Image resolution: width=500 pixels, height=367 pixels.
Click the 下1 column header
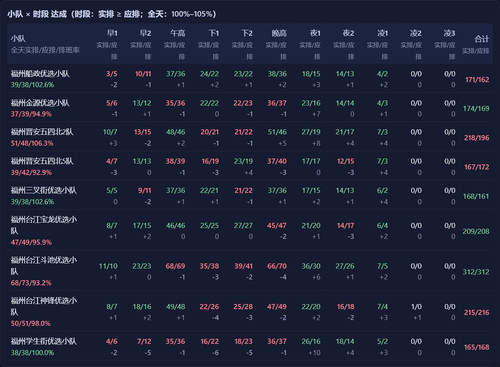(x=213, y=33)
